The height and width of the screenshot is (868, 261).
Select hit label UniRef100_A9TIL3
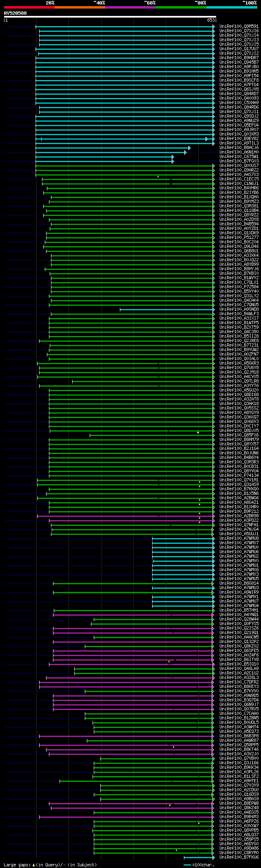pos(239,143)
